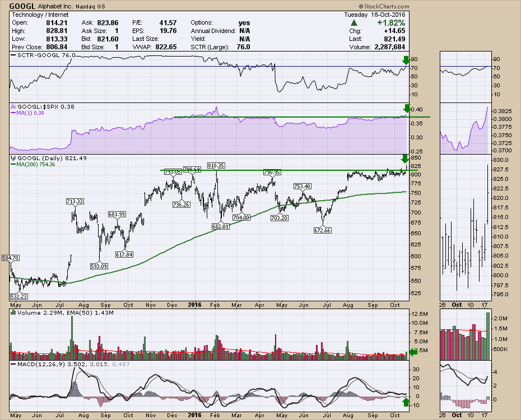
Task: Click the 672.66 low label
Action: [323, 230]
